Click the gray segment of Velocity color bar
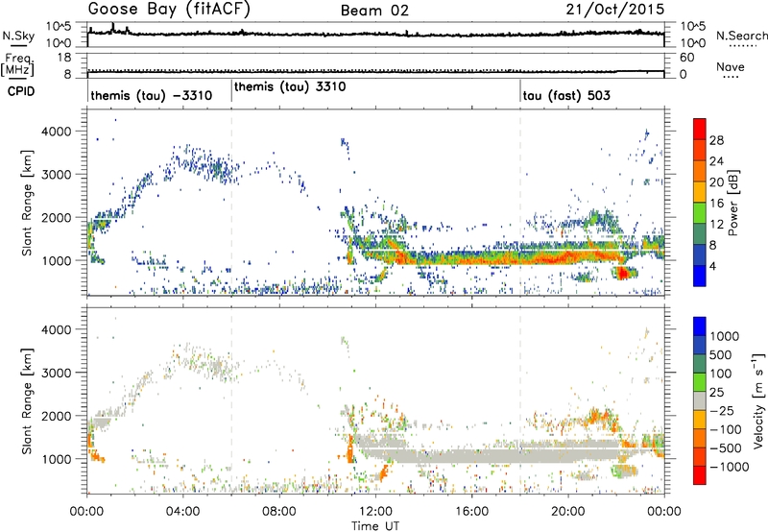The image size is (768, 532). (700, 401)
